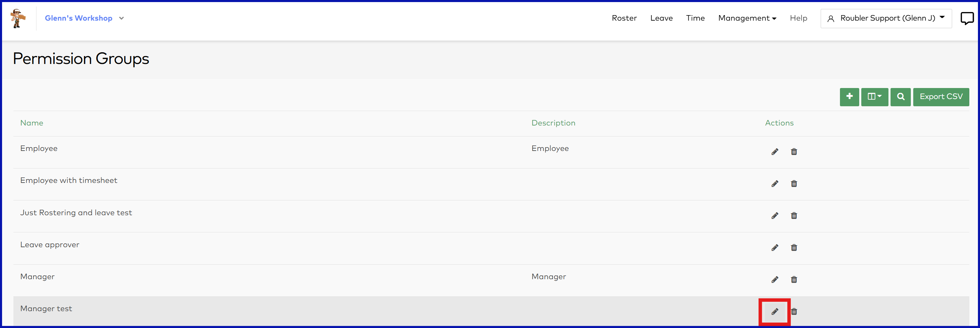Viewport: 980px width, 328px height.
Task: Edit the Just Rostering and leave test group
Action: pos(775,216)
